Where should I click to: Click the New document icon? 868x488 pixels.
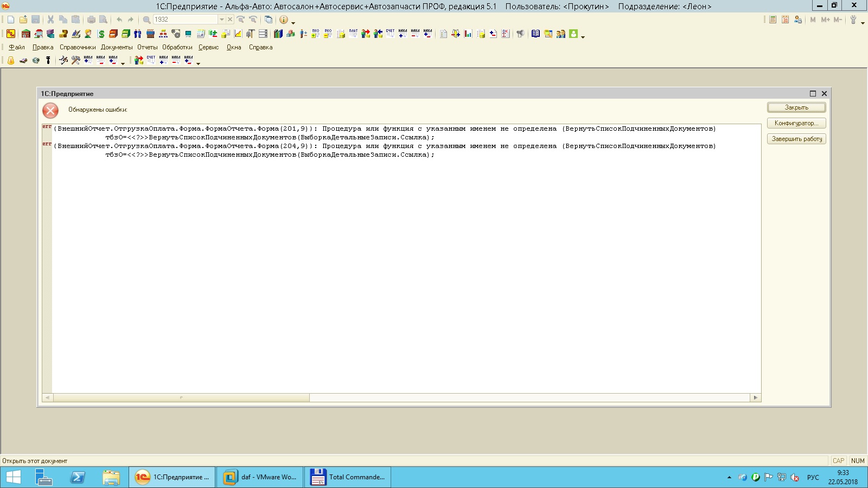[x=11, y=20]
